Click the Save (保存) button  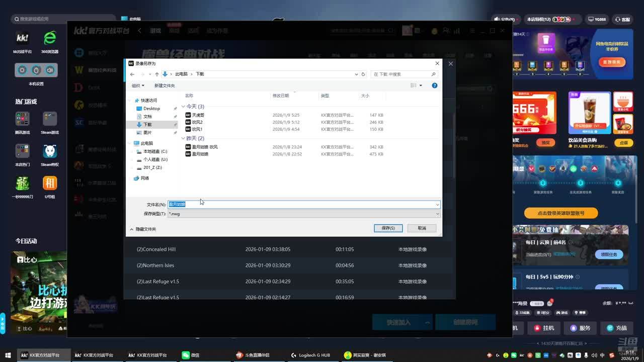(x=388, y=228)
